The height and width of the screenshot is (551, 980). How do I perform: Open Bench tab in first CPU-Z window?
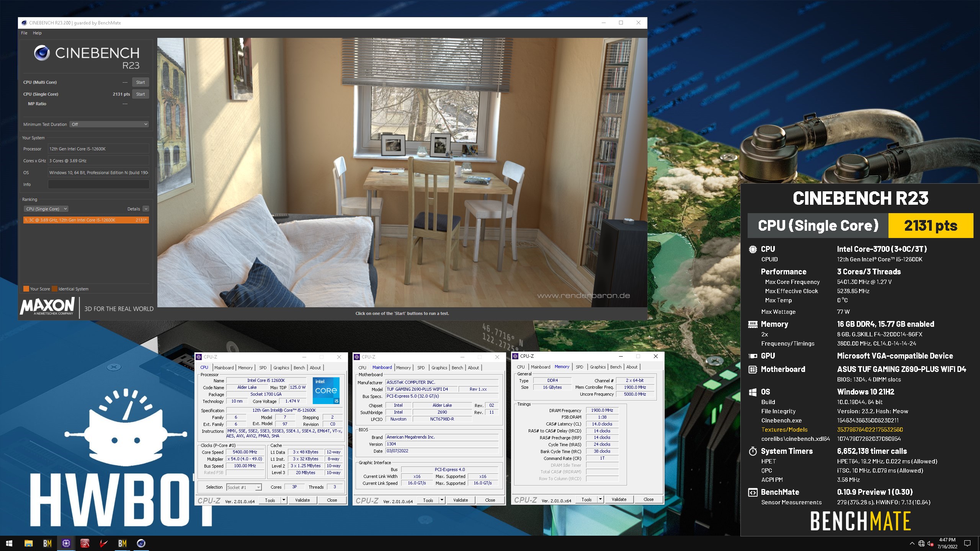(x=299, y=368)
